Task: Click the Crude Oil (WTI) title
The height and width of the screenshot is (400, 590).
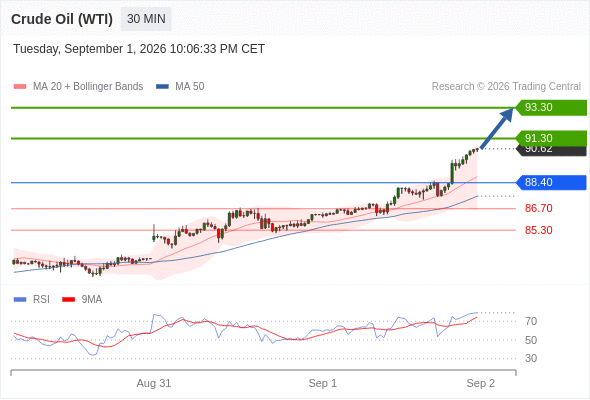Action: pos(62,19)
